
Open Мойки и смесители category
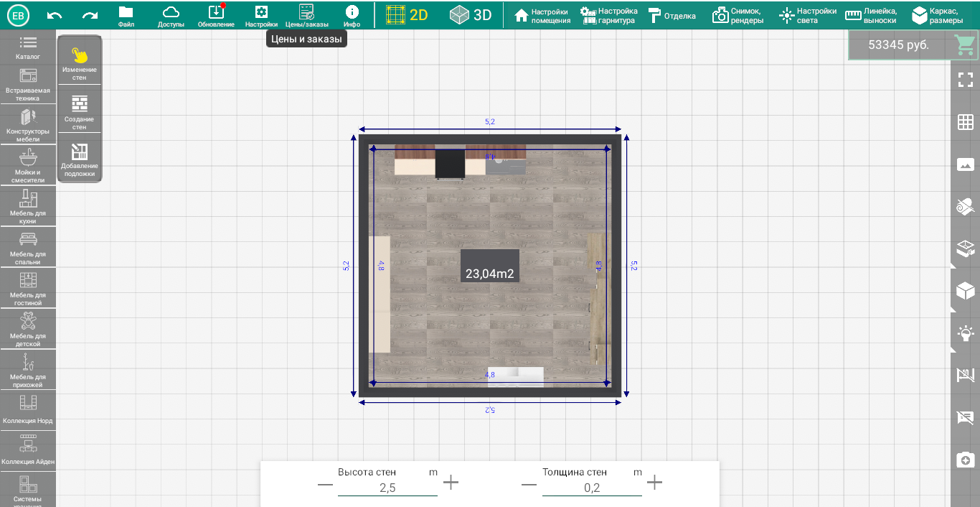[28, 166]
